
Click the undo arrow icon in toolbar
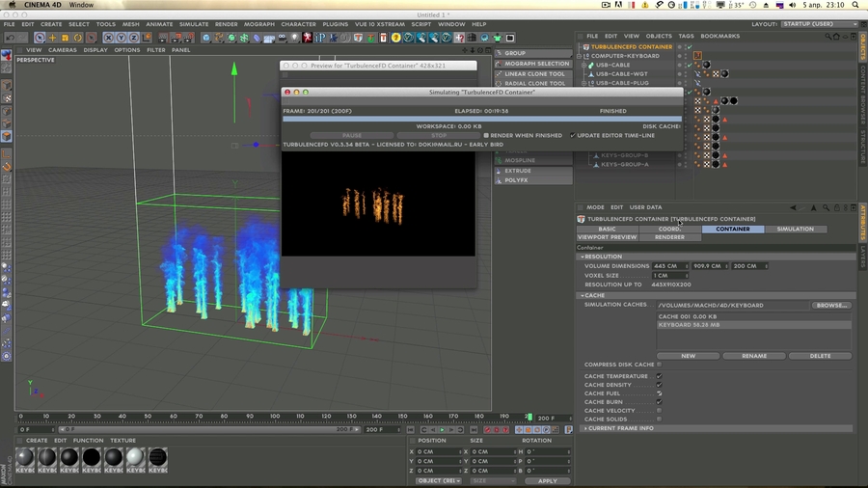coord(10,38)
